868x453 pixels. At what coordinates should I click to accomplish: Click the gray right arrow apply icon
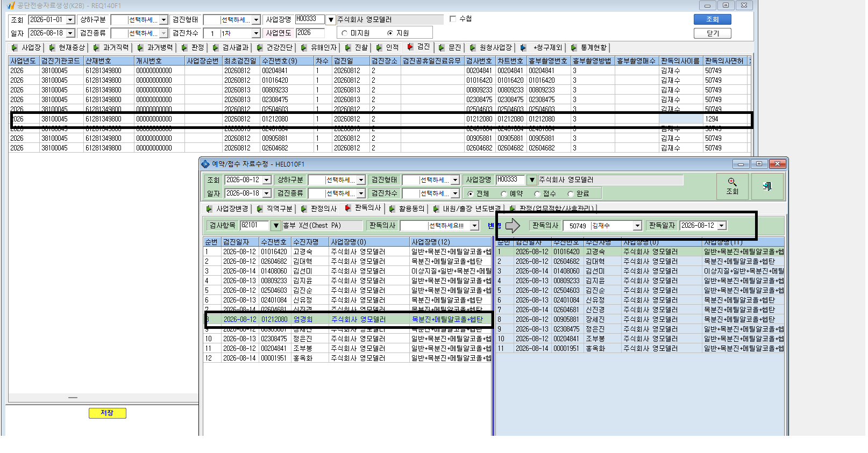[513, 226]
